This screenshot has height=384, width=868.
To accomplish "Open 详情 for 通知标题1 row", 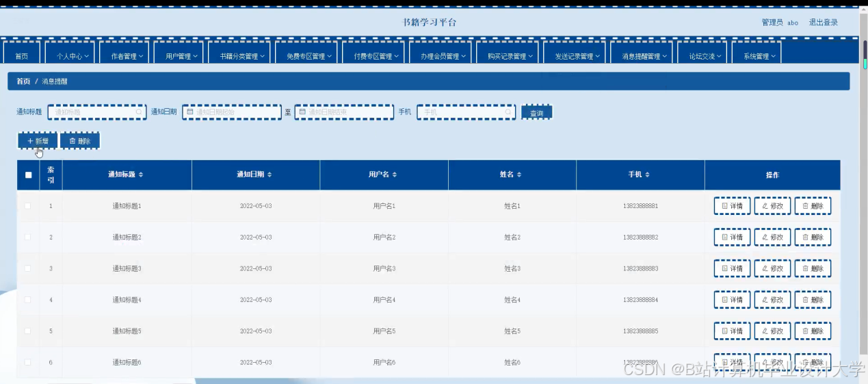I will coord(732,206).
